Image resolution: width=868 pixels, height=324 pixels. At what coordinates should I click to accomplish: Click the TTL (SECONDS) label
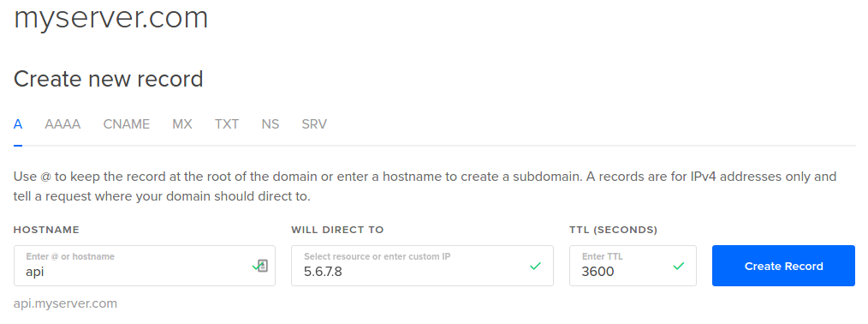click(614, 230)
